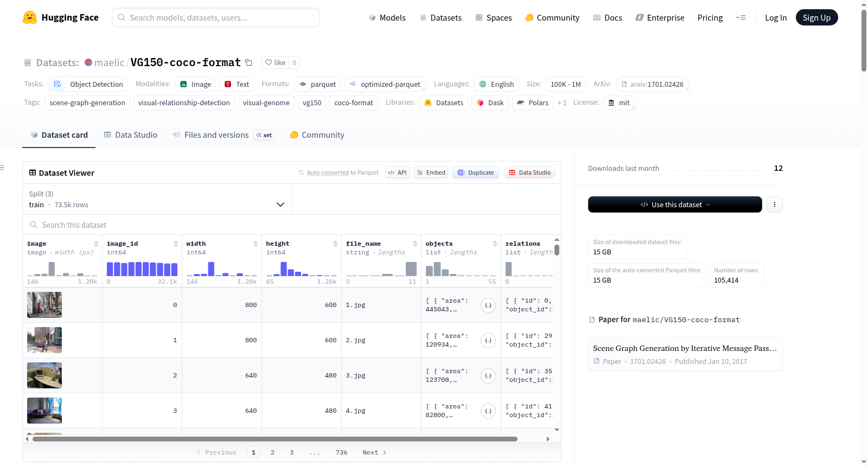Open the Polars library tag
Screen dimensions: 868x467
[x=533, y=103]
